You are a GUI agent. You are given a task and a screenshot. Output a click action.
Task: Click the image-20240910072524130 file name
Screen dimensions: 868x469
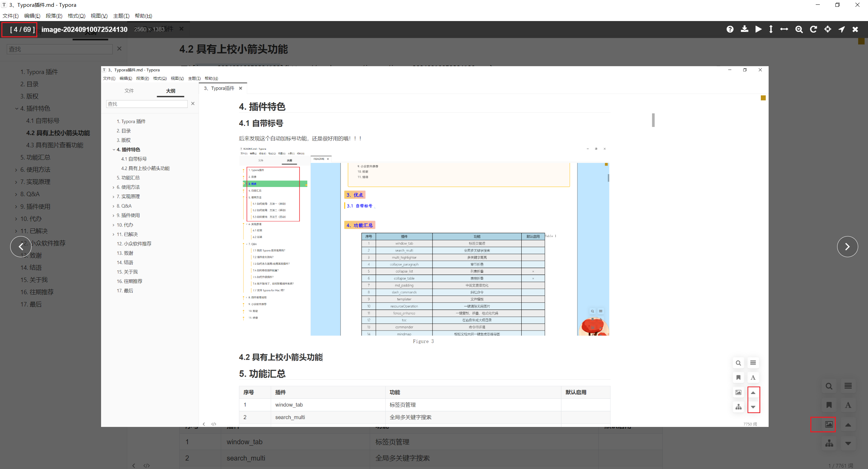click(x=84, y=30)
